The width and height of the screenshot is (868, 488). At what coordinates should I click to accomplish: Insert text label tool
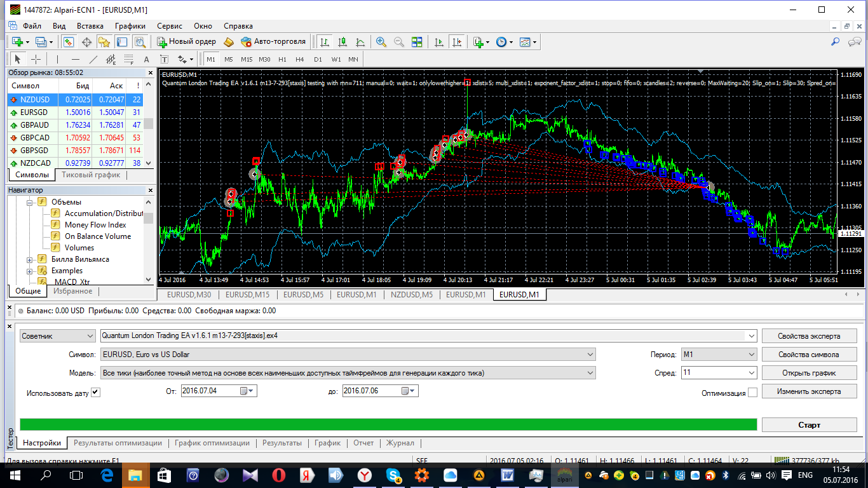point(146,59)
